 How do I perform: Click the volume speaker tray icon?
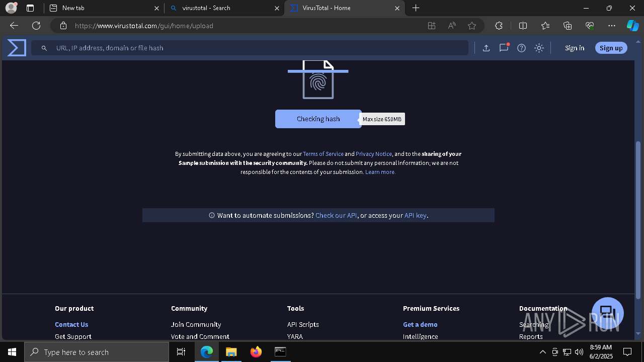[579, 352]
